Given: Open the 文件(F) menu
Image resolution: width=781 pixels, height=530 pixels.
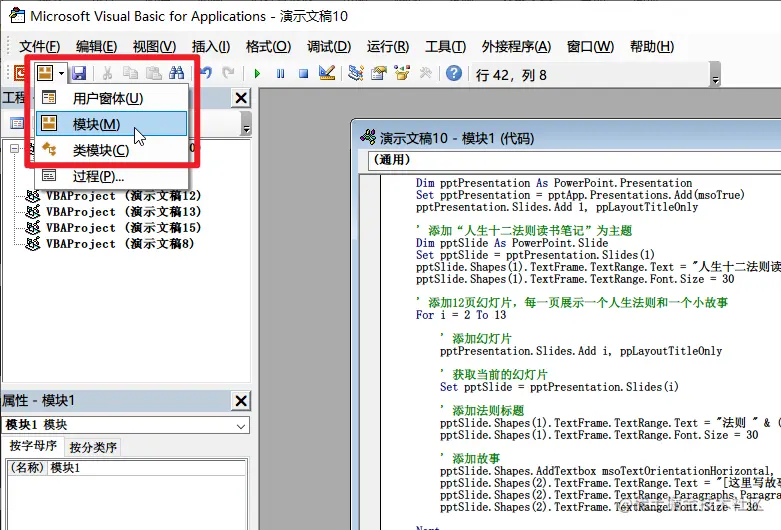Looking at the screenshot, I should point(39,46).
